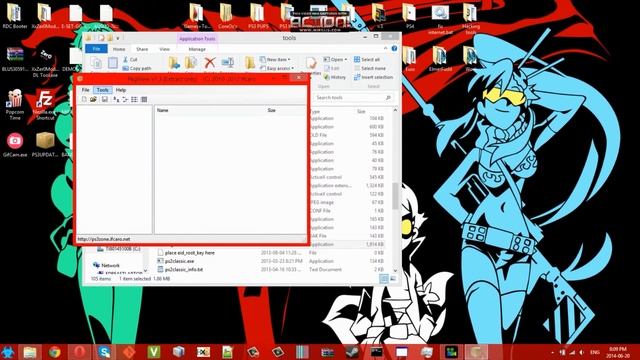The height and width of the screenshot is (360, 640).
Task: Open the PS3UPDAT package desktop icon
Action: 45,145
